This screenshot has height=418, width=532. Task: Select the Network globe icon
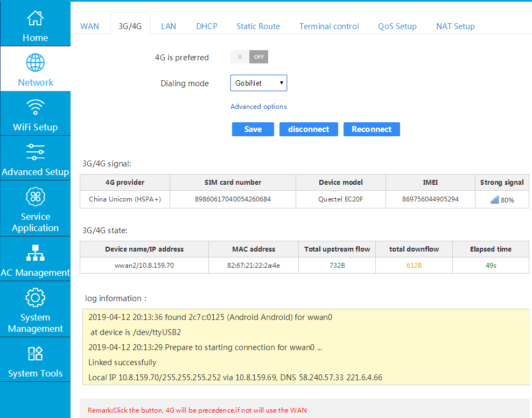(x=35, y=63)
